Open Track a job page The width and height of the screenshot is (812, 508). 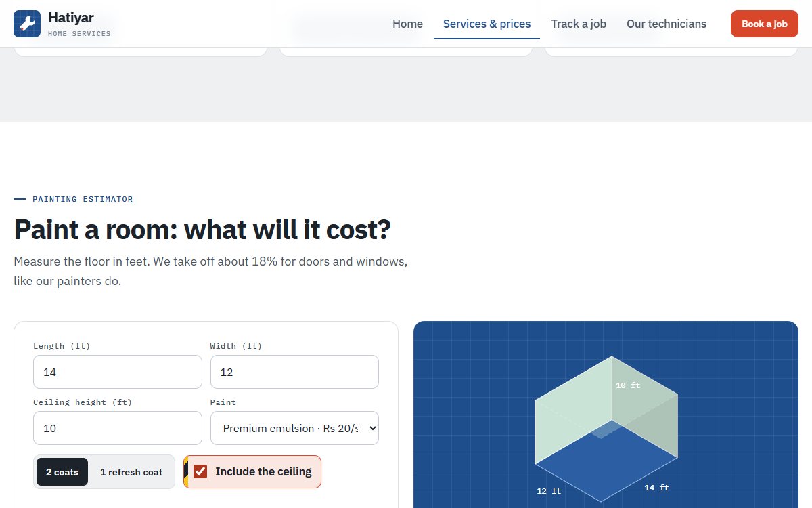[579, 24]
